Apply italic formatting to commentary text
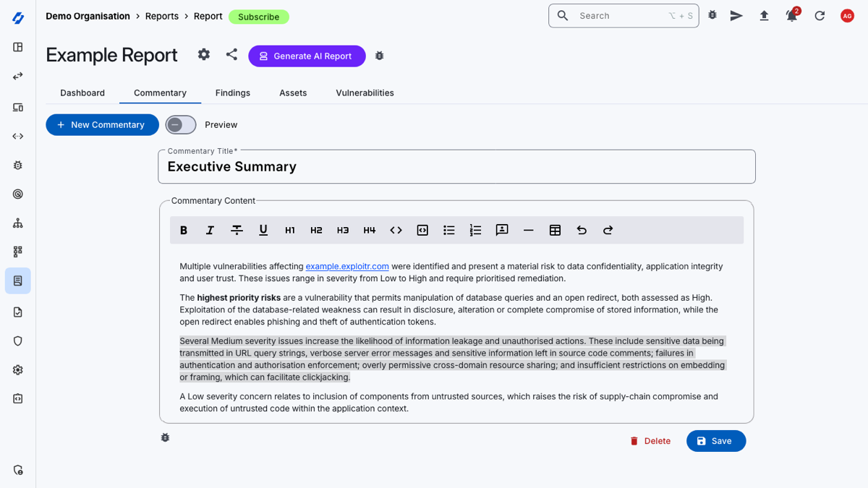This screenshot has width=868, height=488. tap(210, 230)
